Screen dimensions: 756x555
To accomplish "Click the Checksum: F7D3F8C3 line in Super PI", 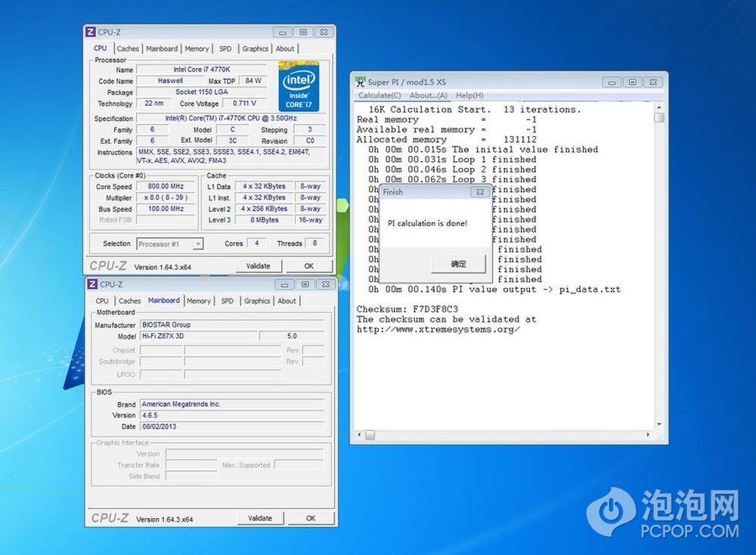I will (407, 309).
